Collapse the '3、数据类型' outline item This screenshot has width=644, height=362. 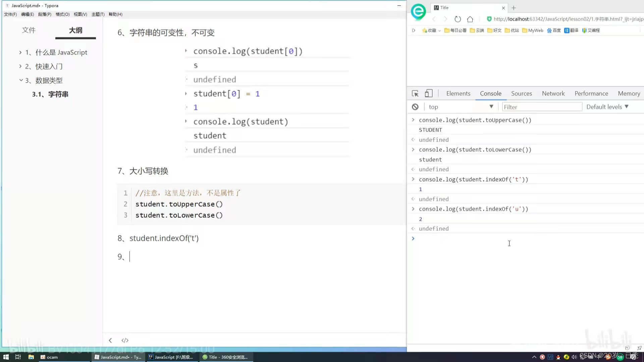point(21,80)
